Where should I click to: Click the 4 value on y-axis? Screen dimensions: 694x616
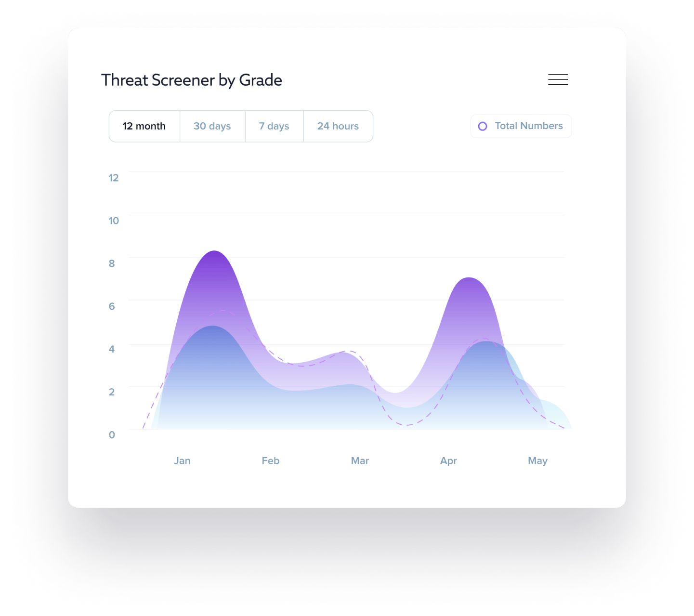tap(112, 349)
